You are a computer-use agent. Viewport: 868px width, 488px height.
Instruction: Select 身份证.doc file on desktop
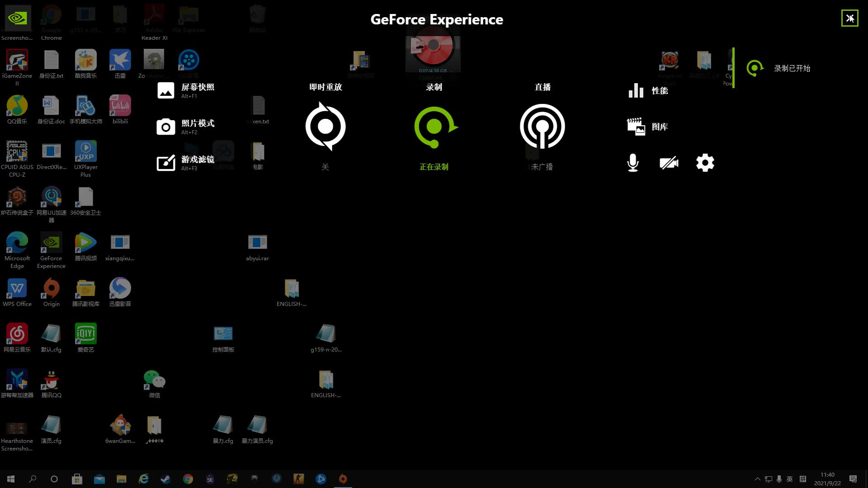pyautogui.click(x=52, y=110)
